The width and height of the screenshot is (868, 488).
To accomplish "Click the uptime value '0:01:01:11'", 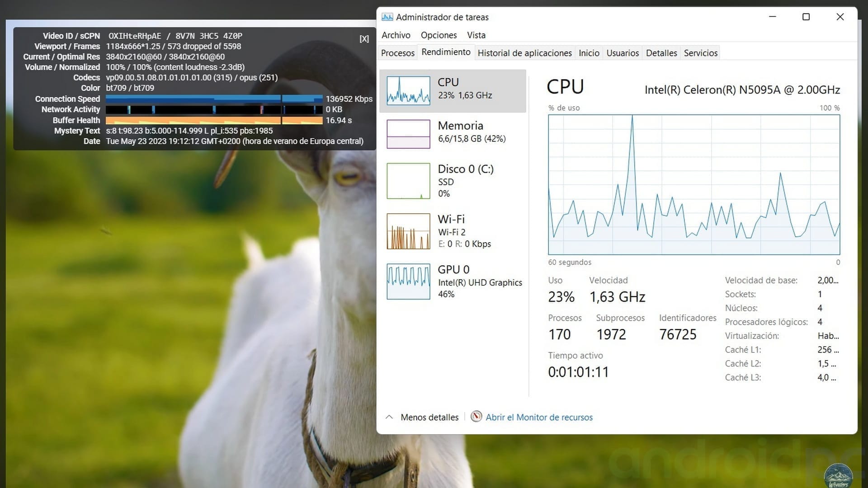I will (x=579, y=372).
